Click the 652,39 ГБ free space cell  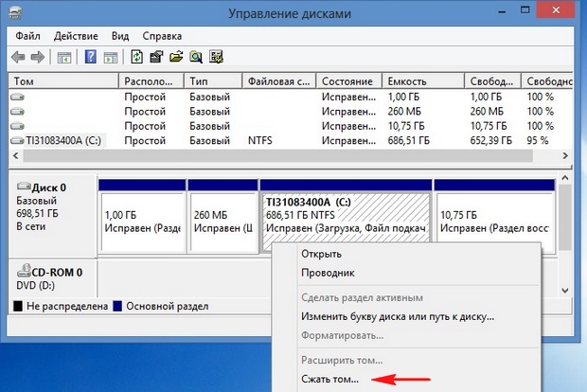[x=491, y=141]
